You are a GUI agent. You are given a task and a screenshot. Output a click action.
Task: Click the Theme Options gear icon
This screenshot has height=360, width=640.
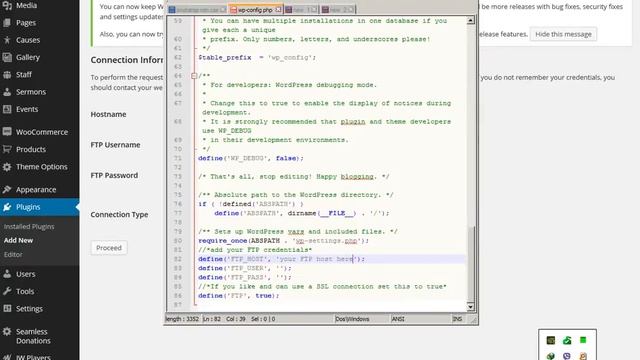point(7,167)
